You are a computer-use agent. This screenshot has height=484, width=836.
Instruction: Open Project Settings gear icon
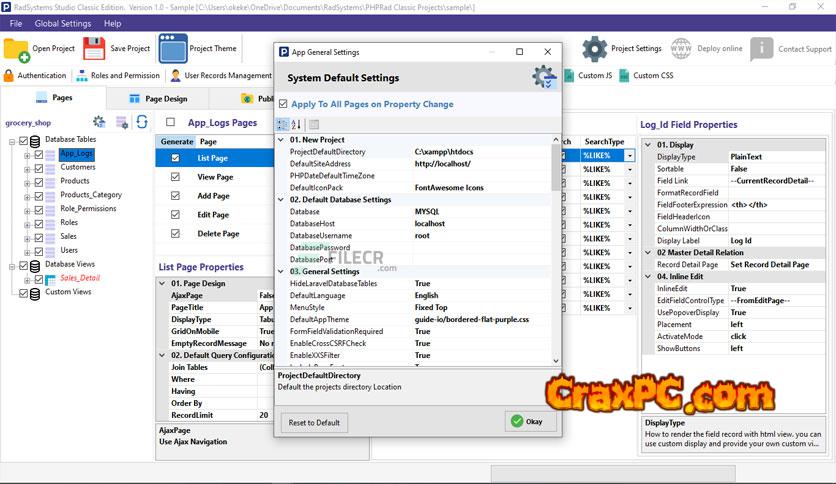tap(594, 49)
